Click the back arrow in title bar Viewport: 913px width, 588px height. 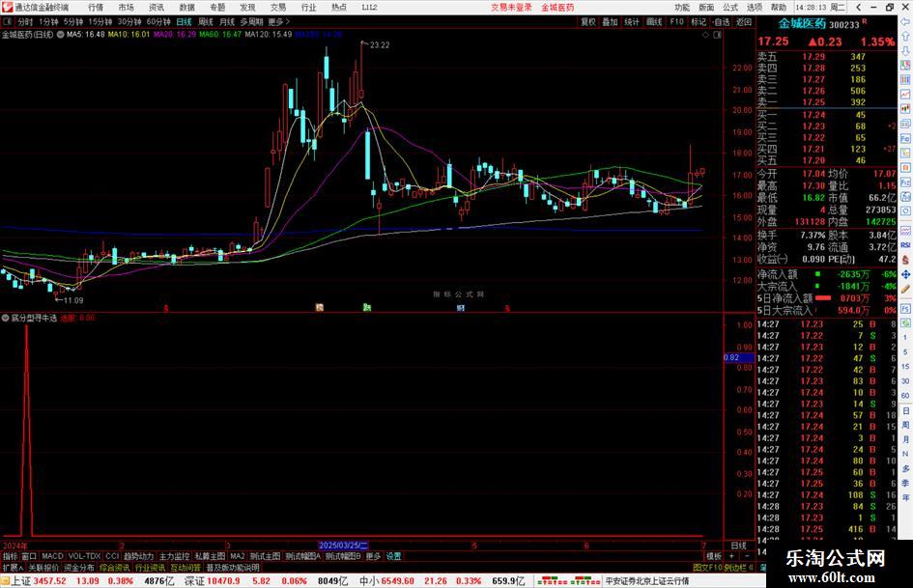click(859, 8)
